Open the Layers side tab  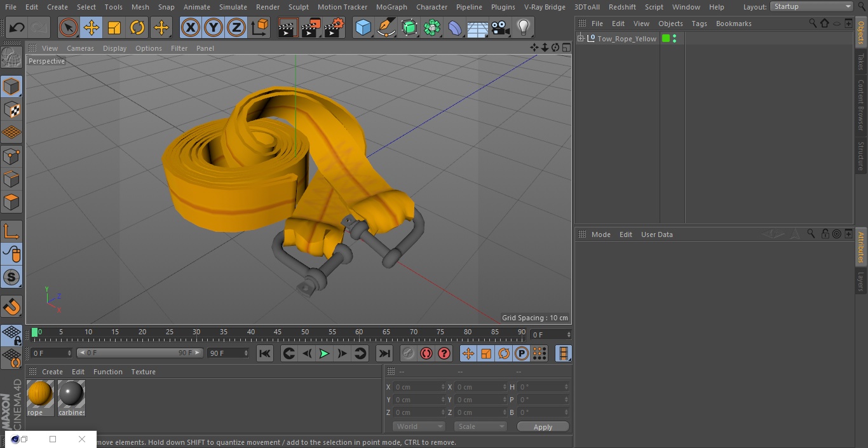tap(861, 281)
